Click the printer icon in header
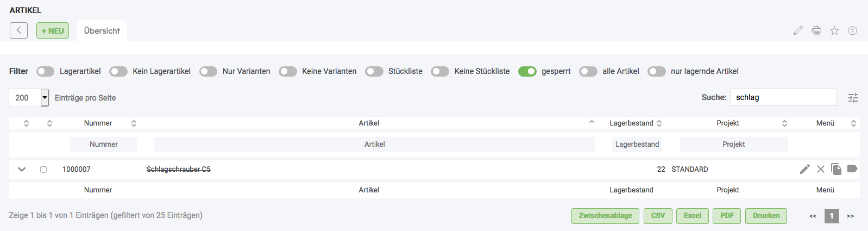 [816, 30]
